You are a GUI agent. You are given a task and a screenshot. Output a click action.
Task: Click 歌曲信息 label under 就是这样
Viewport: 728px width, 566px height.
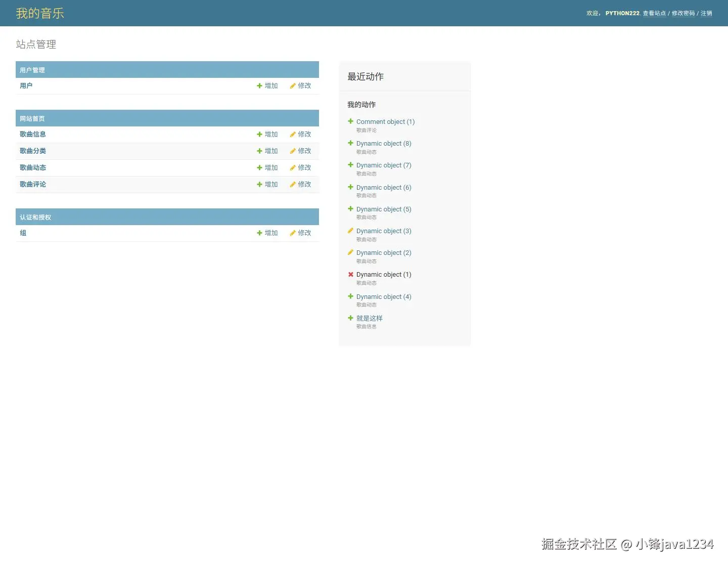click(367, 327)
